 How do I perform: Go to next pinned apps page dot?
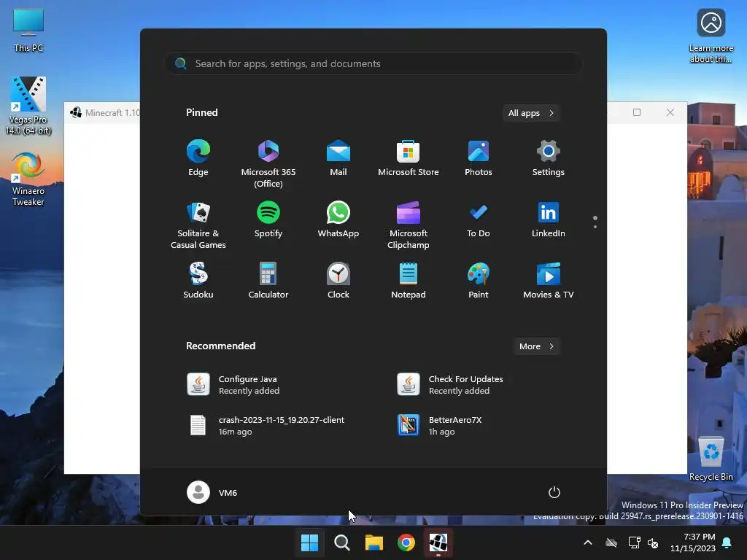pyautogui.click(x=595, y=227)
